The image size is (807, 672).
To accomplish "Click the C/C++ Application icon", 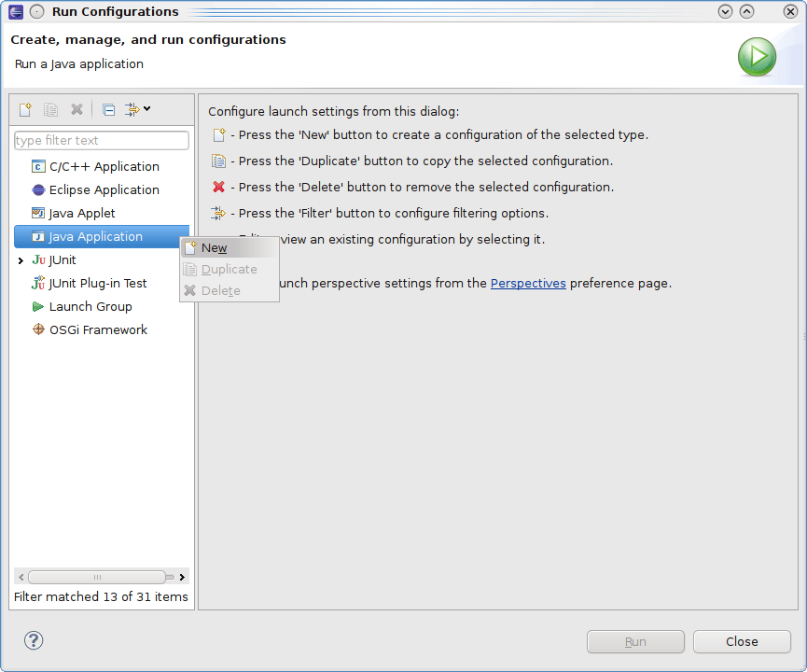I will [38, 166].
